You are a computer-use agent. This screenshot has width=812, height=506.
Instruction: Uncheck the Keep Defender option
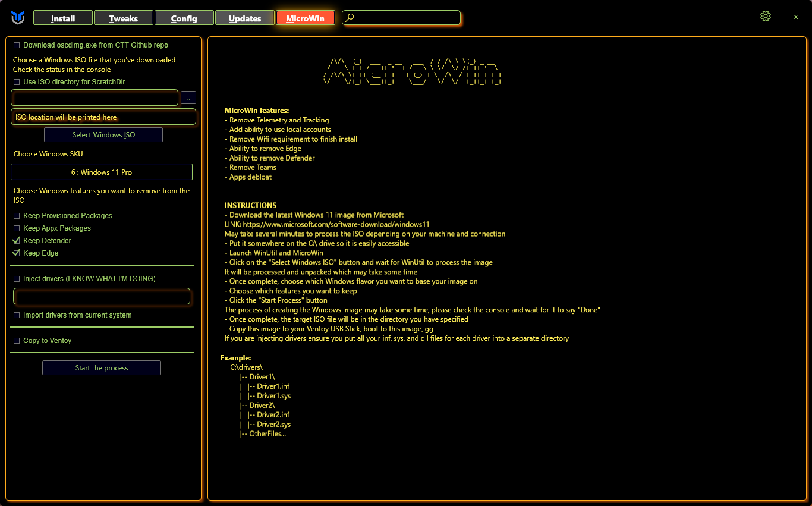click(17, 241)
